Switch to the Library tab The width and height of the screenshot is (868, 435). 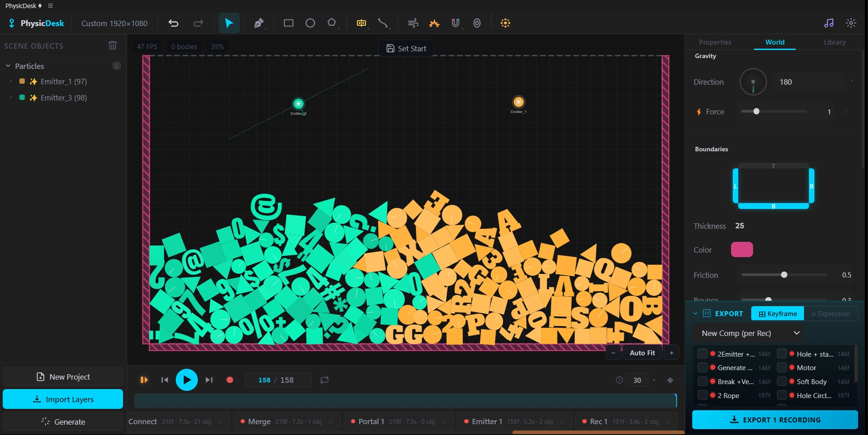coord(835,42)
